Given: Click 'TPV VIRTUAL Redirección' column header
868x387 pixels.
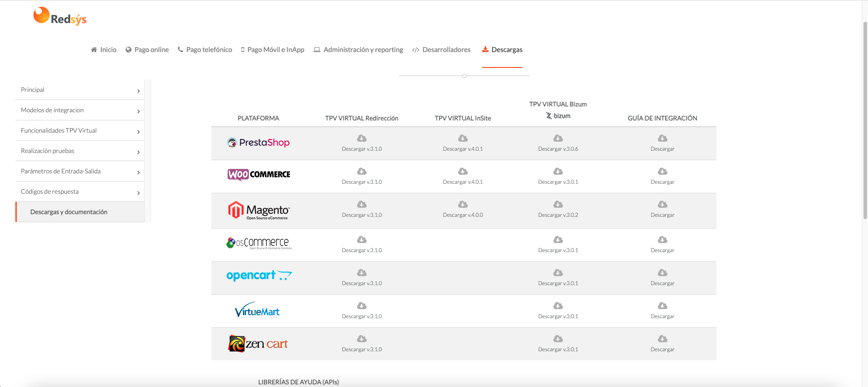Looking at the screenshot, I should click(x=362, y=118).
